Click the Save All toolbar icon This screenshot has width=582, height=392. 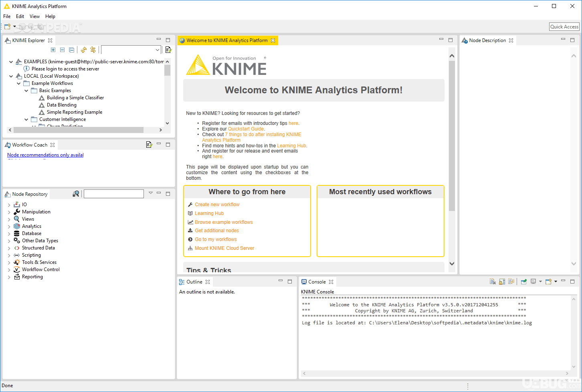40,26
